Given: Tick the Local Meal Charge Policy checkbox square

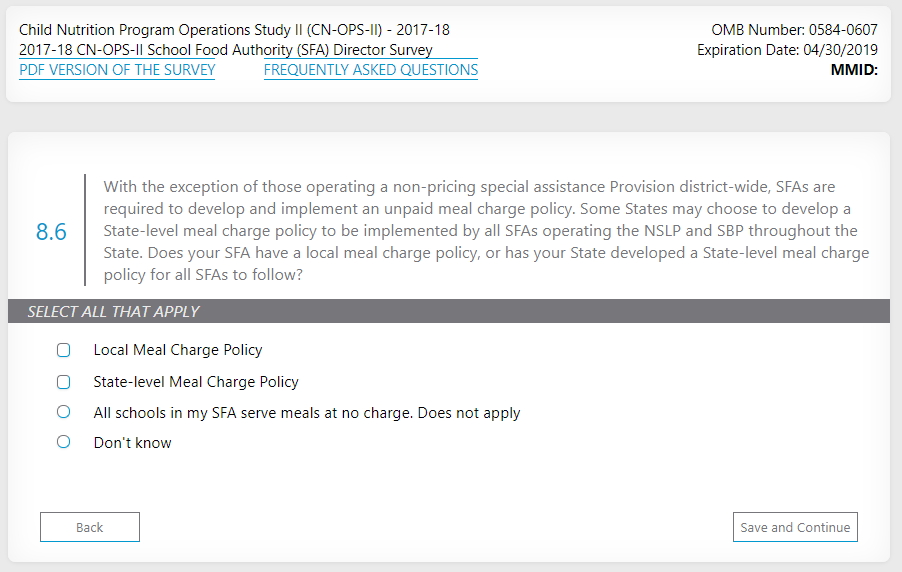Looking at the screenshot, I should pos(64,351).
